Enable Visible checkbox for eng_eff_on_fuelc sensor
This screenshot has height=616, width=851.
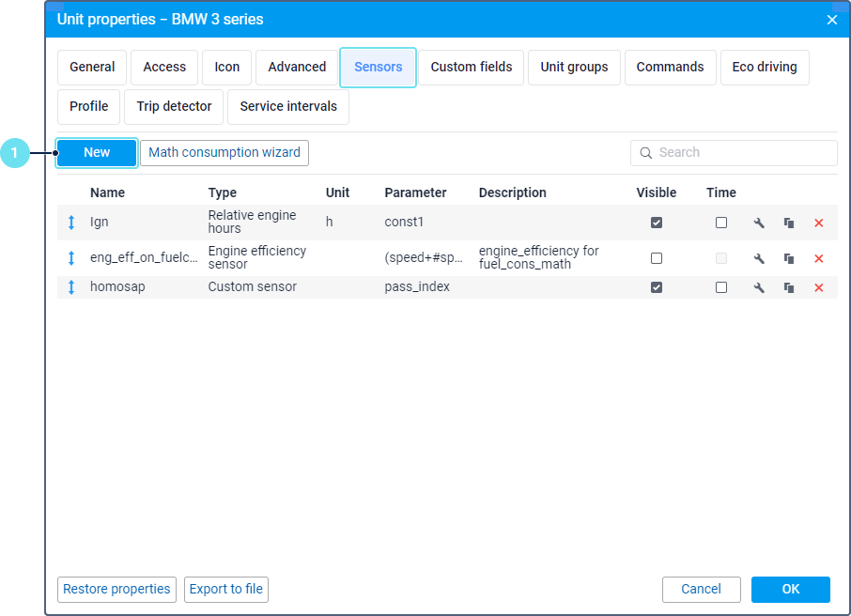[657, 258]
